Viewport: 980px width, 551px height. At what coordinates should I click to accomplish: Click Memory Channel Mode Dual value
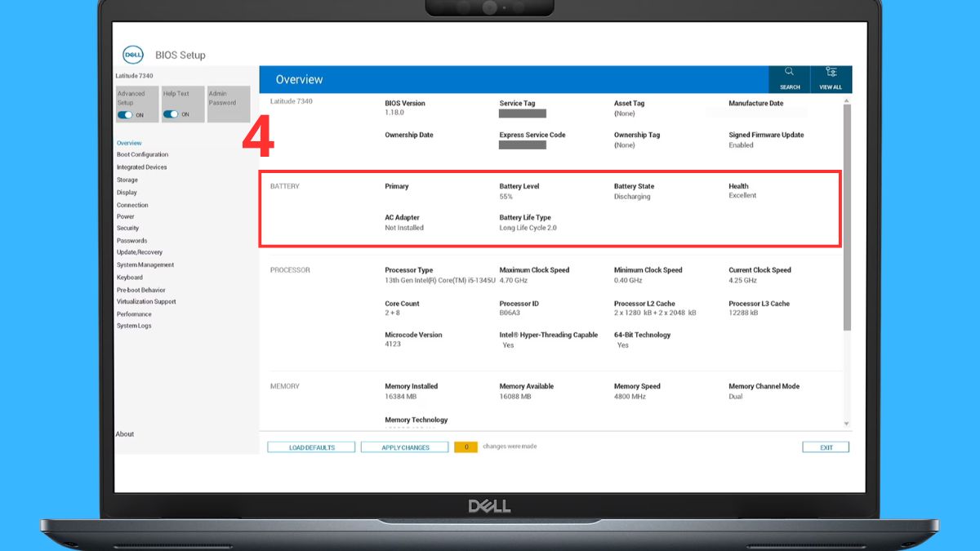tap(736, 397)
